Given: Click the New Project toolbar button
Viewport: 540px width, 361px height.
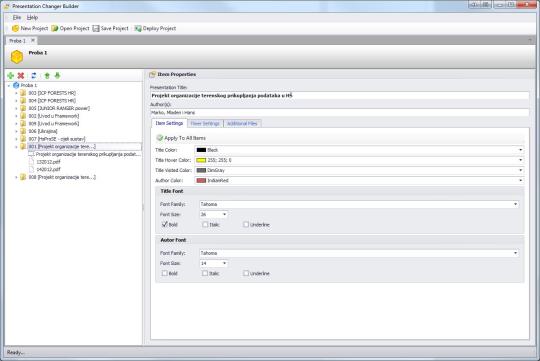Looking at the screenshot, I should pos(30,28).
